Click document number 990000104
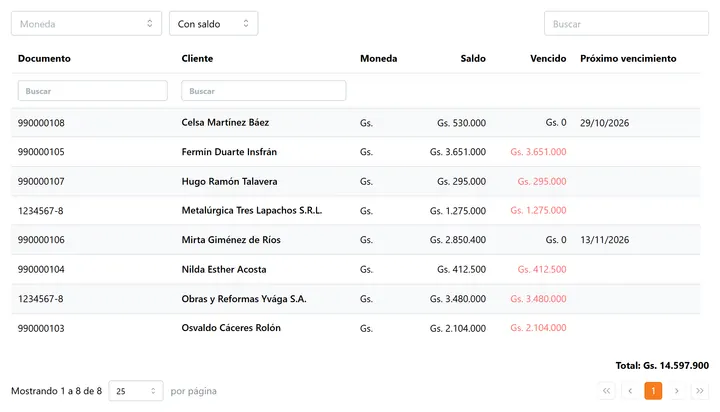 [x=41, y=269]
